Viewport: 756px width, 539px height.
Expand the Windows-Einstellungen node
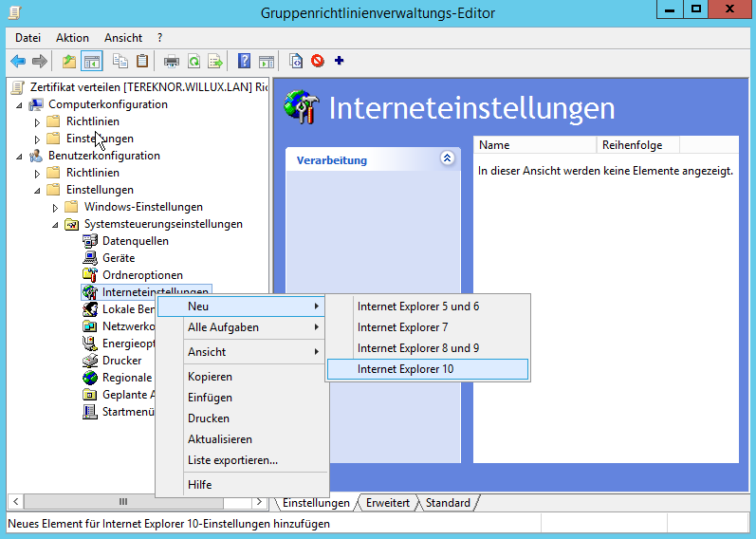tap(55, 208)
